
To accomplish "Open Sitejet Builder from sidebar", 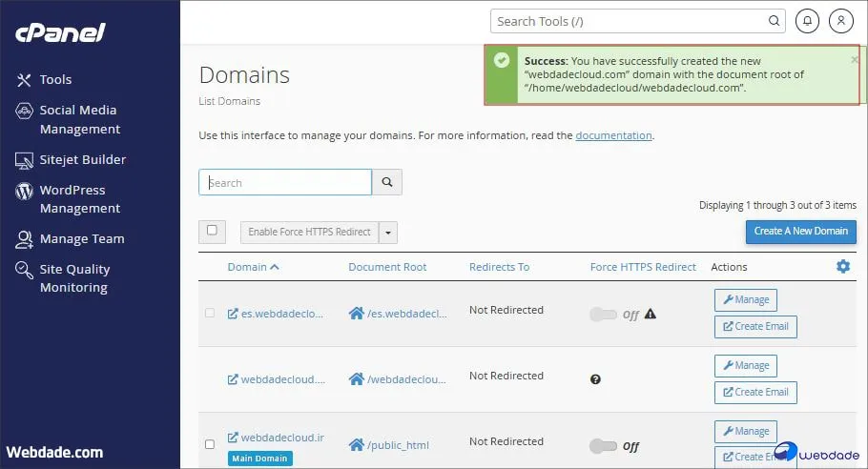I will tap(82, 160).
